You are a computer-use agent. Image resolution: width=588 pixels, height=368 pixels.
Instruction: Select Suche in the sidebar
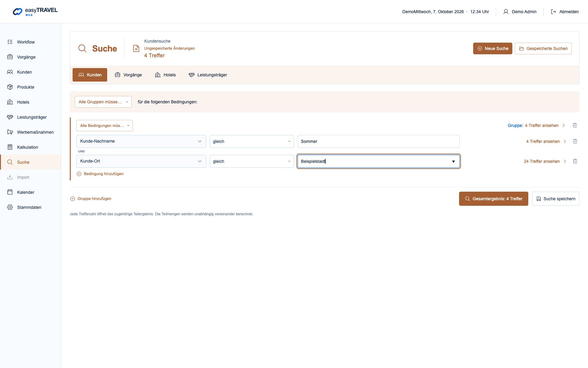[x=31, y=162]
